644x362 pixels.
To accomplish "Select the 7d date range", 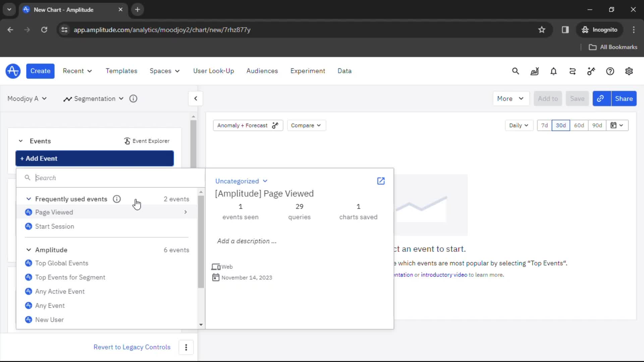I will (544, 125).
